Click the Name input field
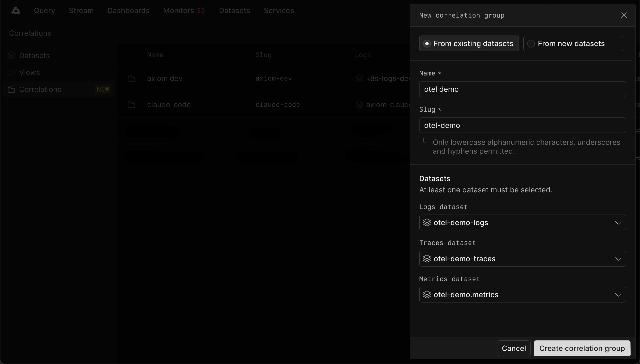 (x=522, y=89)
